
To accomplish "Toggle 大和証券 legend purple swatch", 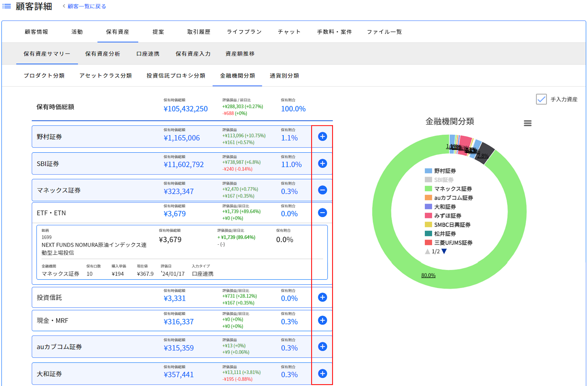I will tap(428, 207).
